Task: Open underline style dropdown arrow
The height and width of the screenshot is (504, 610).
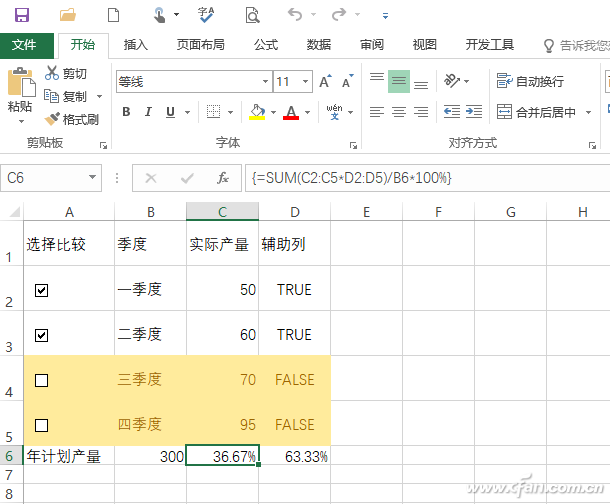Action: click(x=188, y=112)
